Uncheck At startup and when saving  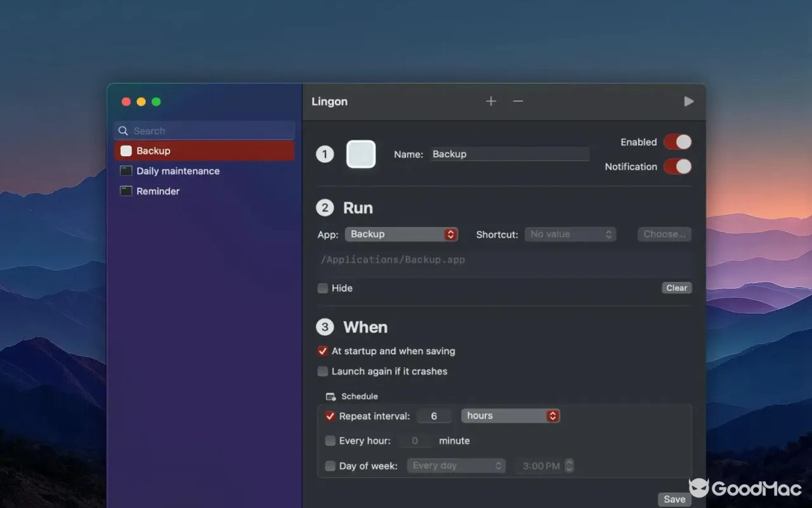(323, 351)
